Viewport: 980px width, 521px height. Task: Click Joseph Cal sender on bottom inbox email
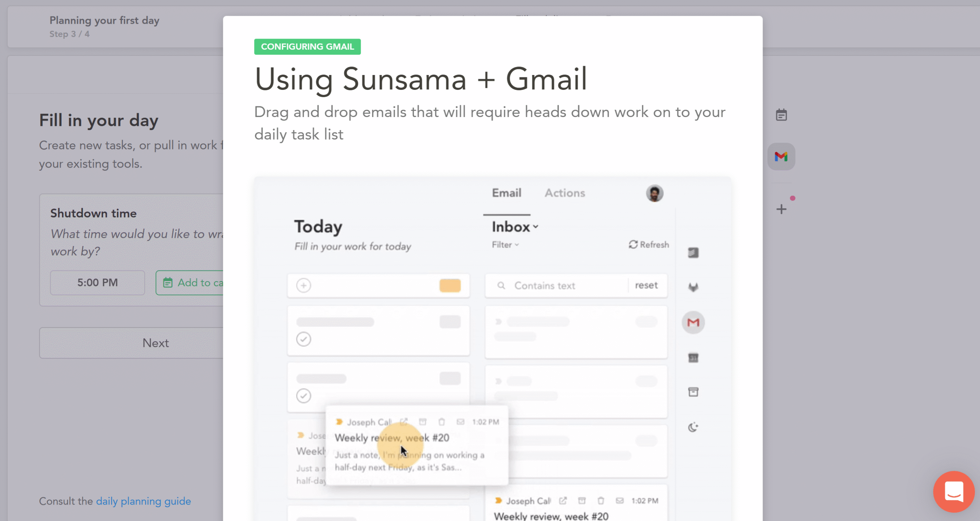[x=528, y=501]
